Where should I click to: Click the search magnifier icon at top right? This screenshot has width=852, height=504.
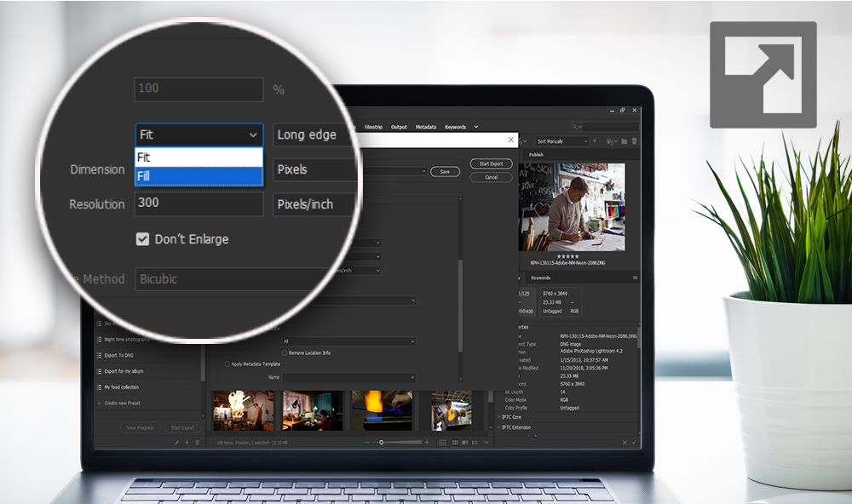tap(574, 126)
